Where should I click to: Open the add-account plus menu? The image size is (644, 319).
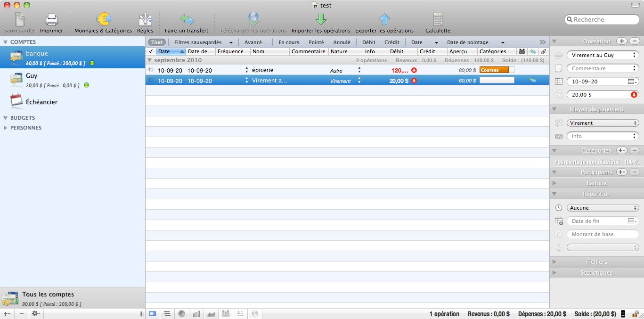[x=7, y=314]
